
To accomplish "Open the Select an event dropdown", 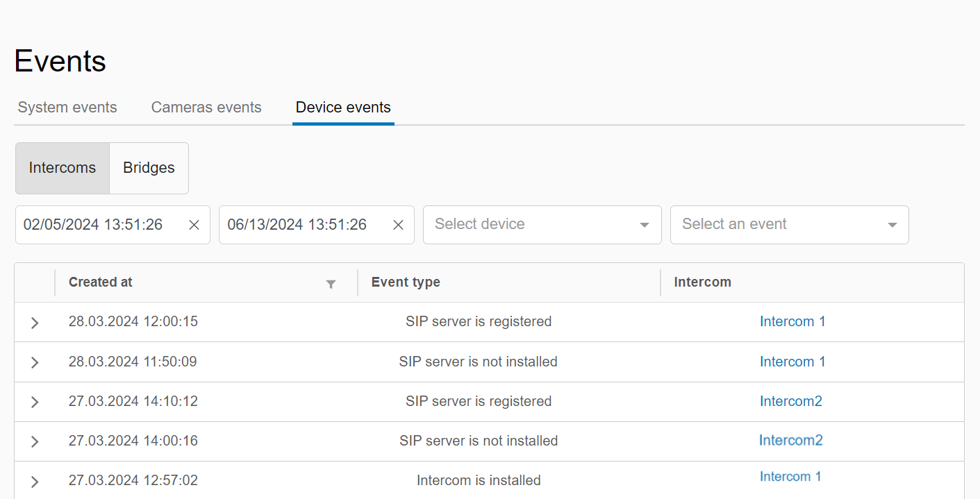I will [x=789, y=225].
